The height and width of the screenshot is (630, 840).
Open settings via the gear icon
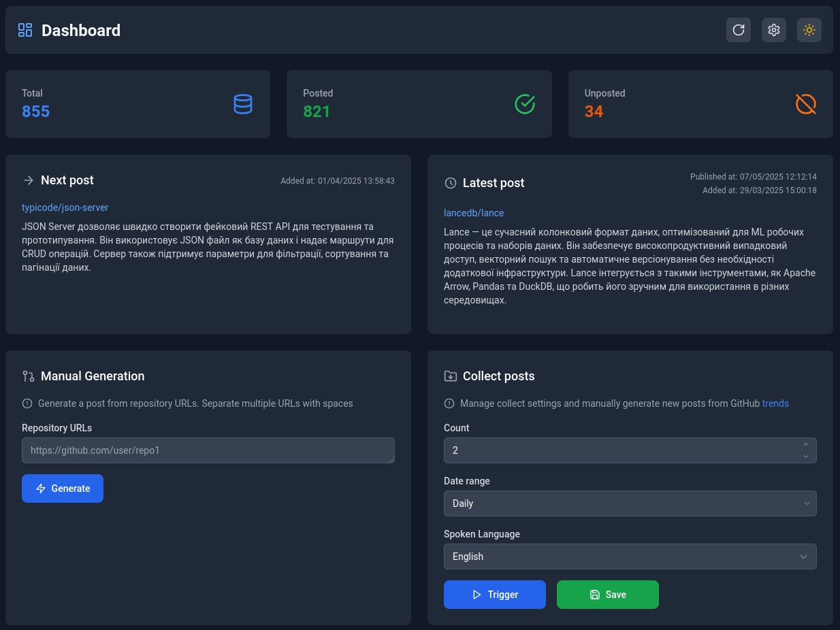[x=774, y=30]
